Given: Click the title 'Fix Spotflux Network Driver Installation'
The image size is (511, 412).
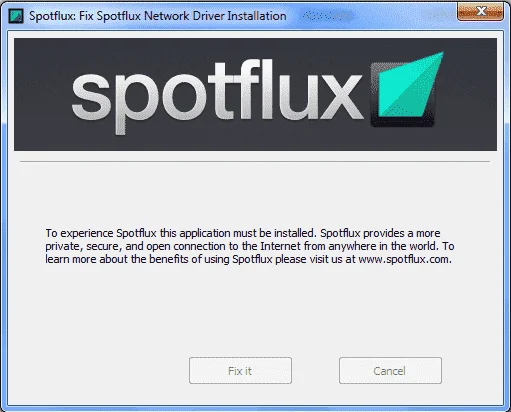Looking at the screenshot, I should [x=183, y=16].
